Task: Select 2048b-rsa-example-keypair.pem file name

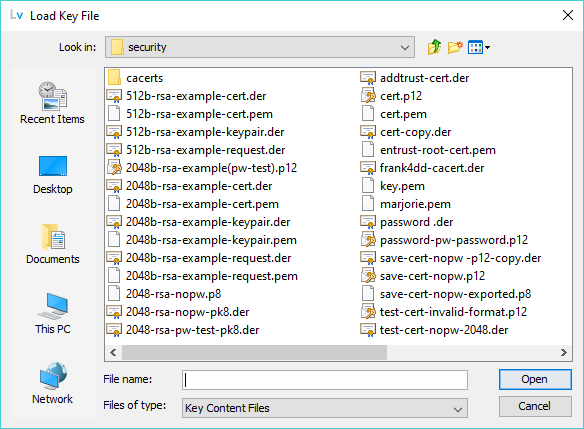Action: tap(211, 240)
